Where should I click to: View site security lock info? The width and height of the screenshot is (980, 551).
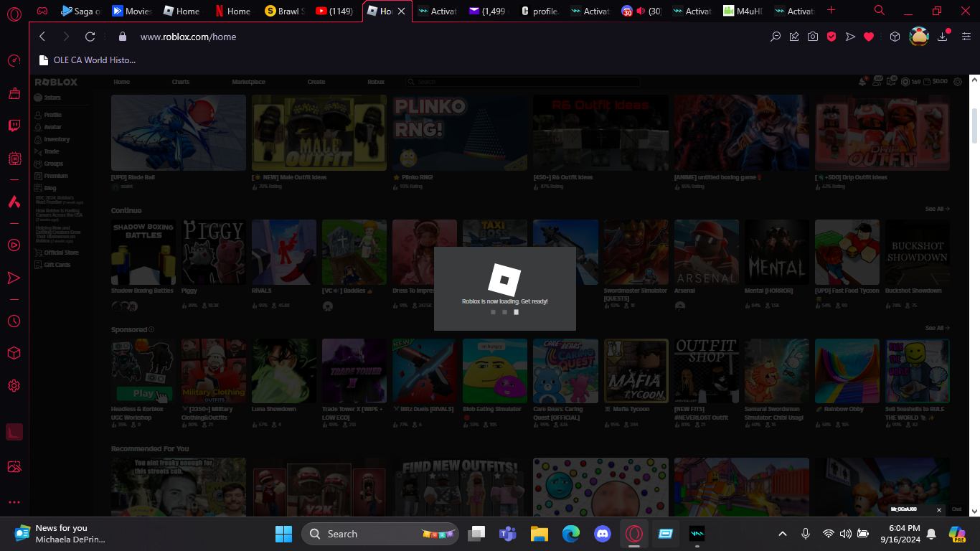point(122,37)
